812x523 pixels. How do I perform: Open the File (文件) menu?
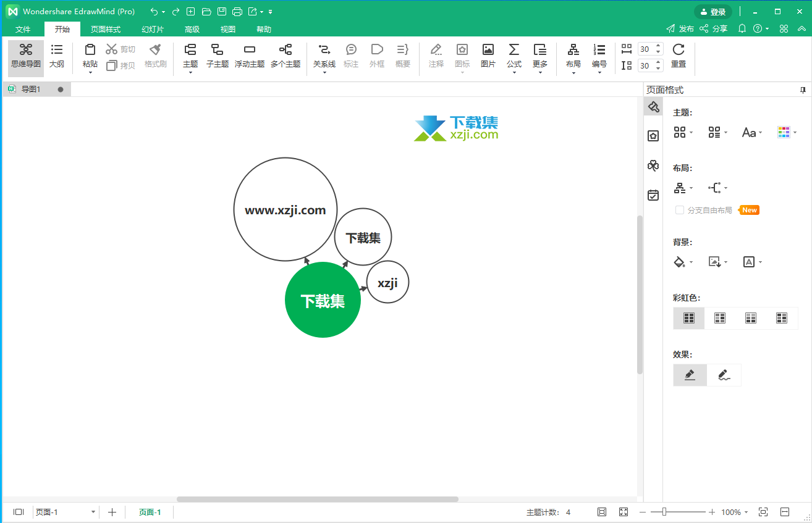pyautogui.click(x=23, y=29)
